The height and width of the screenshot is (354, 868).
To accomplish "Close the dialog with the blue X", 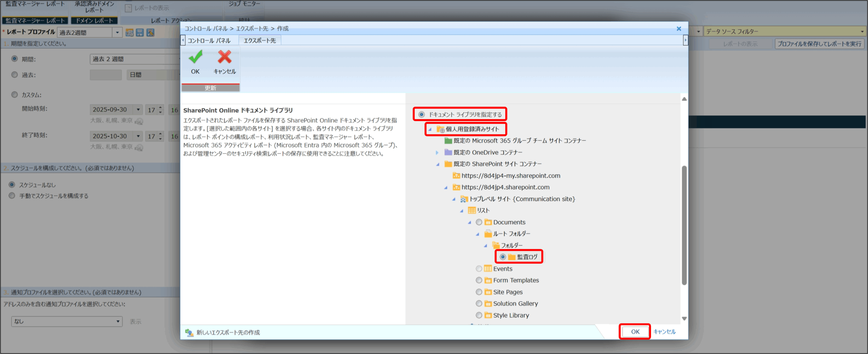I will tap(679, 29).
